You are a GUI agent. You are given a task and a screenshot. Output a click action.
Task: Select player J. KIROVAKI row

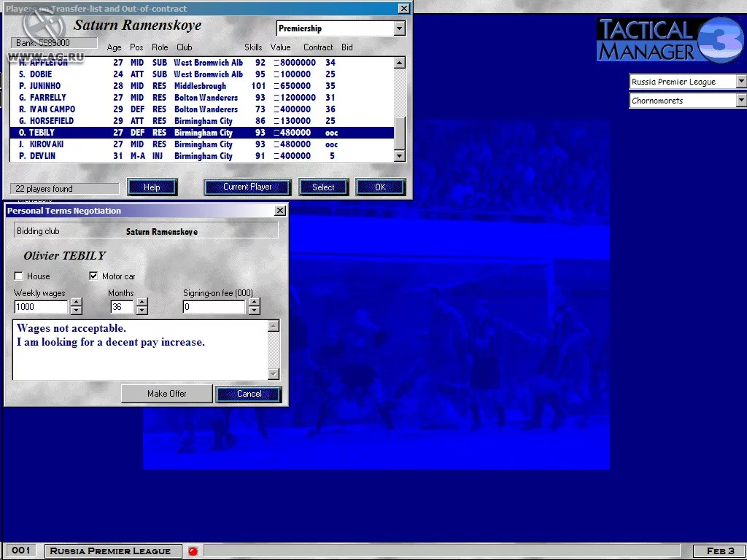tap(201, 144)
